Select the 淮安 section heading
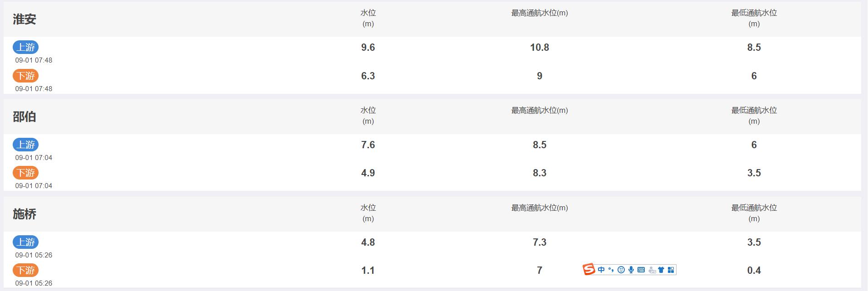The image size is (868, 291). [x=25, y=19]
